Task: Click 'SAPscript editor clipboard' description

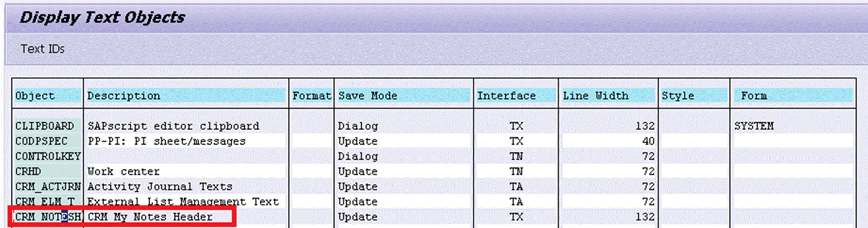Action: [173, 126]
